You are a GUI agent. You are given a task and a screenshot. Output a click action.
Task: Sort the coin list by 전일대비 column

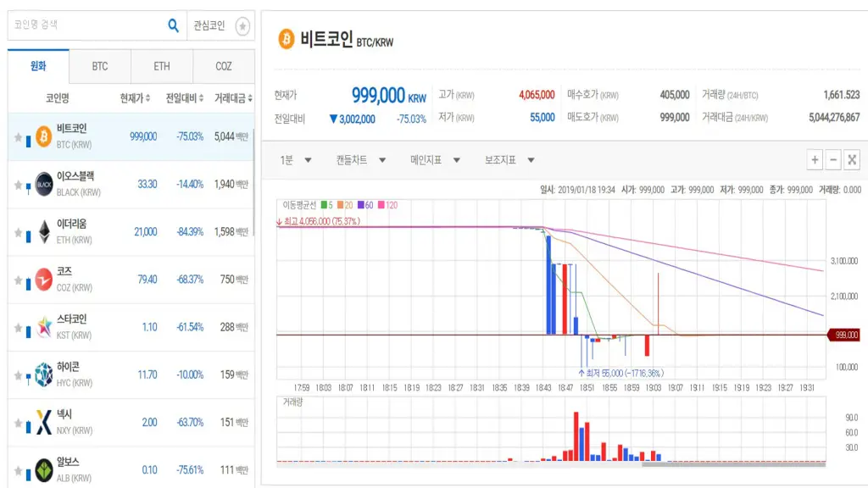184,98
